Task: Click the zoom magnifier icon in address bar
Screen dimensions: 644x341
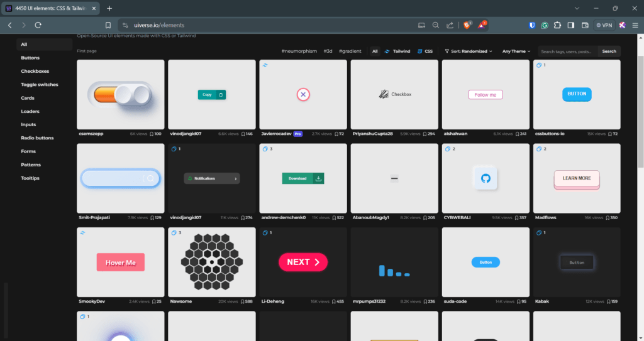Action: (x=436, y=25)
